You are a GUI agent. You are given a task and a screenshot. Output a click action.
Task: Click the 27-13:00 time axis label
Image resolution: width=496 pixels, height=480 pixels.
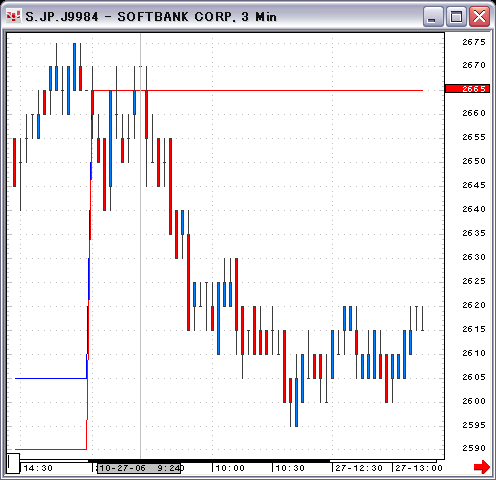click(419, 468)
